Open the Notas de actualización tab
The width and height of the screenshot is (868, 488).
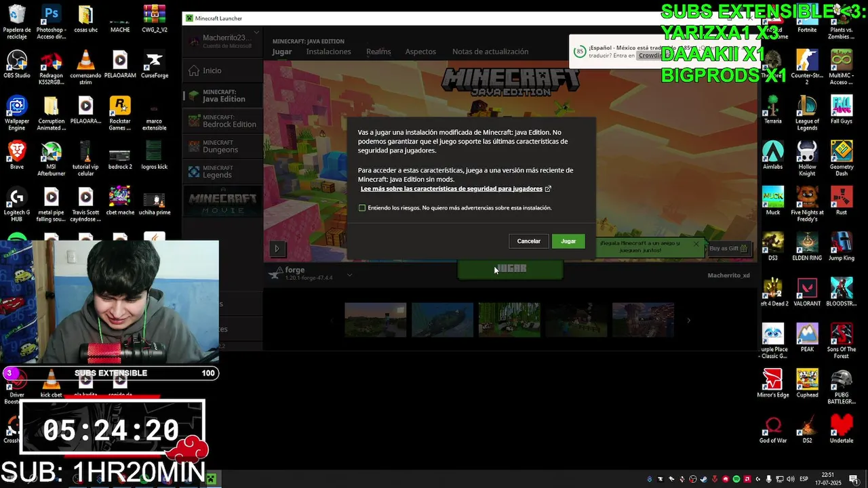[x=490, y=52]
